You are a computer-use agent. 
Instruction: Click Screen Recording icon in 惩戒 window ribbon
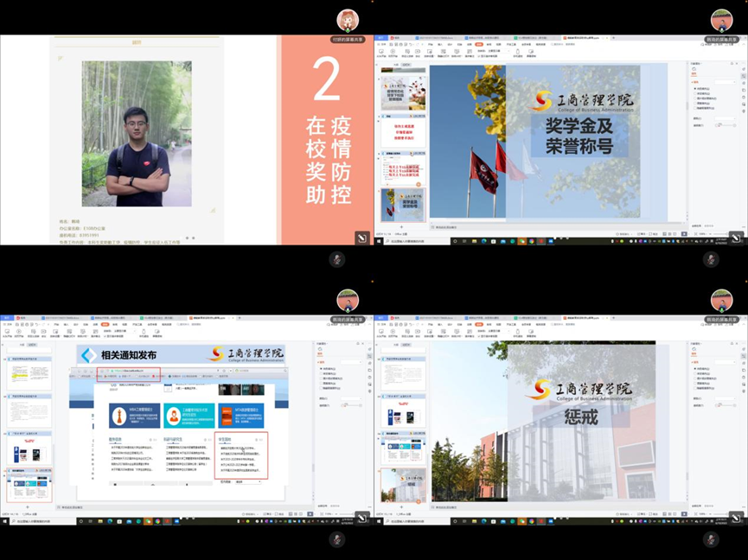531,331
